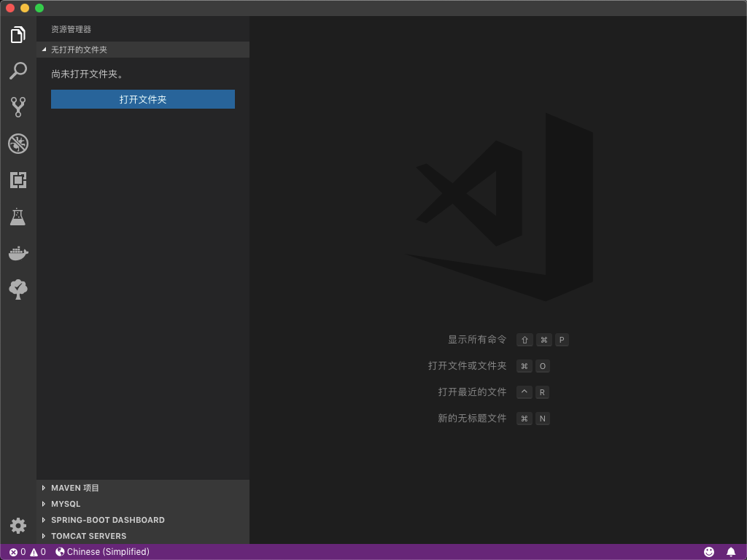Open the crossed-out globe sidebar icon
The width and height of the screenshot is (747, 560).
(x=18, y=144)
